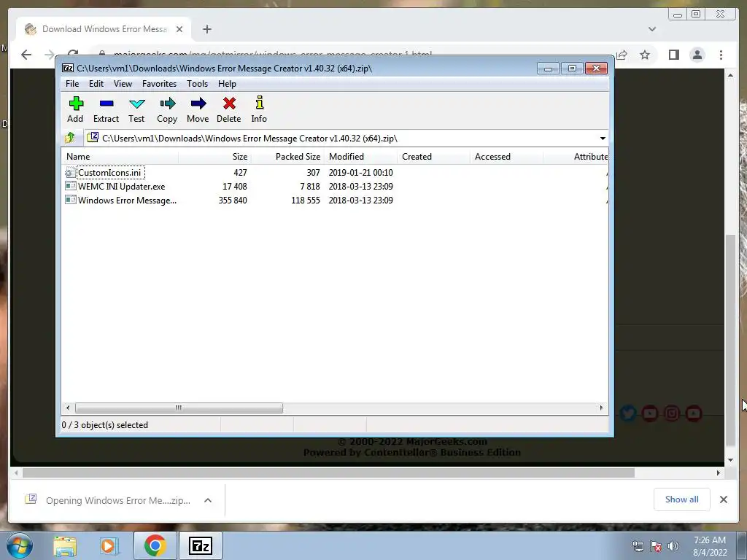This screenshot has width=747, height=560.
Task: Open Chrome profile avatar icon
Action: tap(697, 55)
